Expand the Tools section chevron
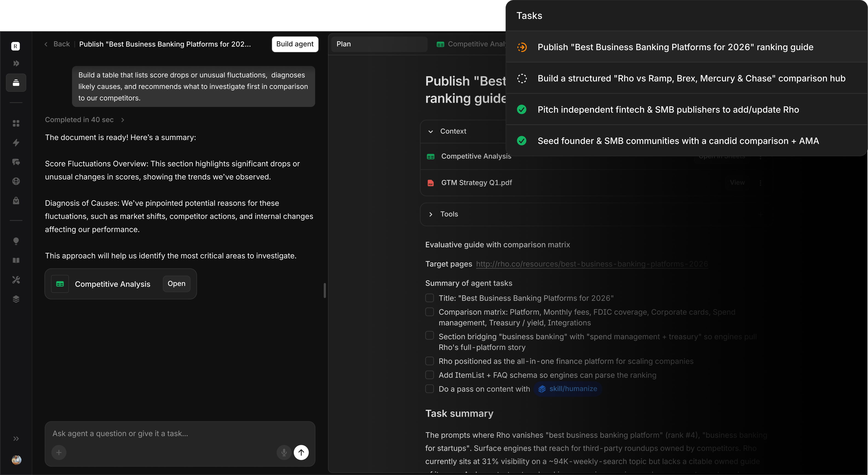 pos(431,214)
